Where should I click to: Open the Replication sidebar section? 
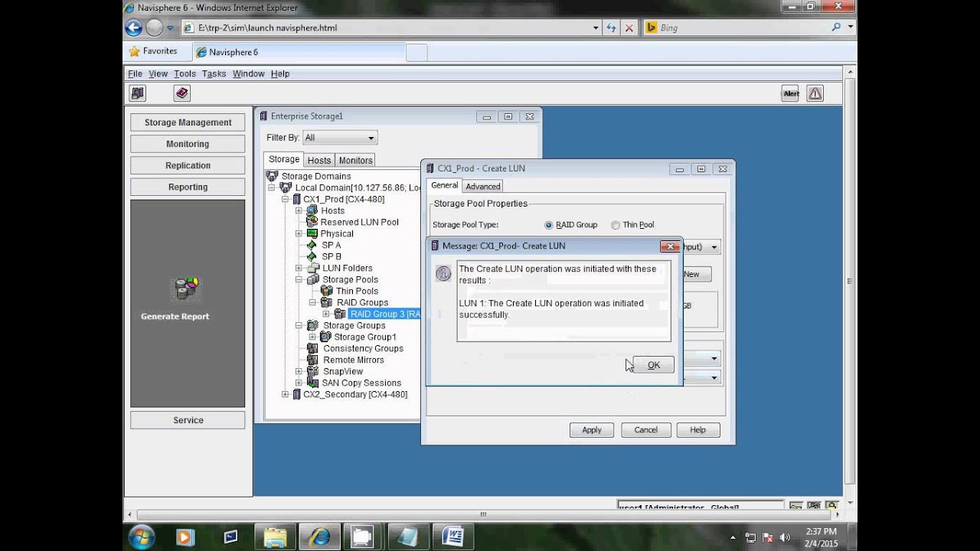[188, 165]
